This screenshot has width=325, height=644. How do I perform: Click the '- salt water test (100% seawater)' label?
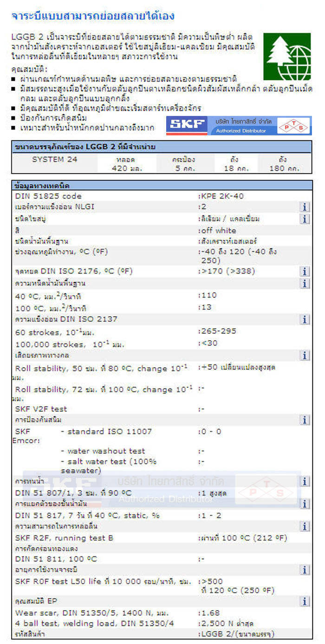tap(109, 466)
